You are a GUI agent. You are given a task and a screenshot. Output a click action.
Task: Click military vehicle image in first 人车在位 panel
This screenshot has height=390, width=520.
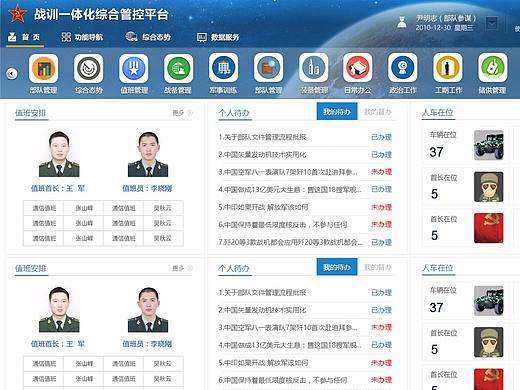[x=489, y=145]
